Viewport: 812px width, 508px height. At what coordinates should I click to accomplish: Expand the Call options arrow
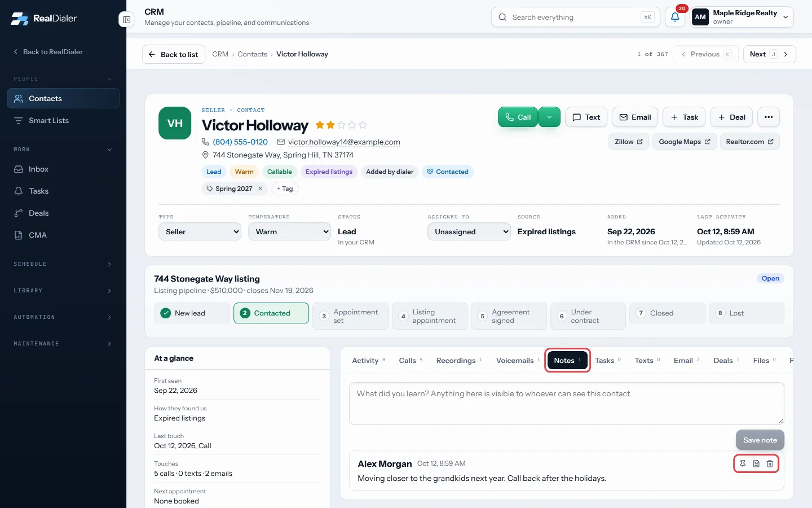(x=549, y=117)
